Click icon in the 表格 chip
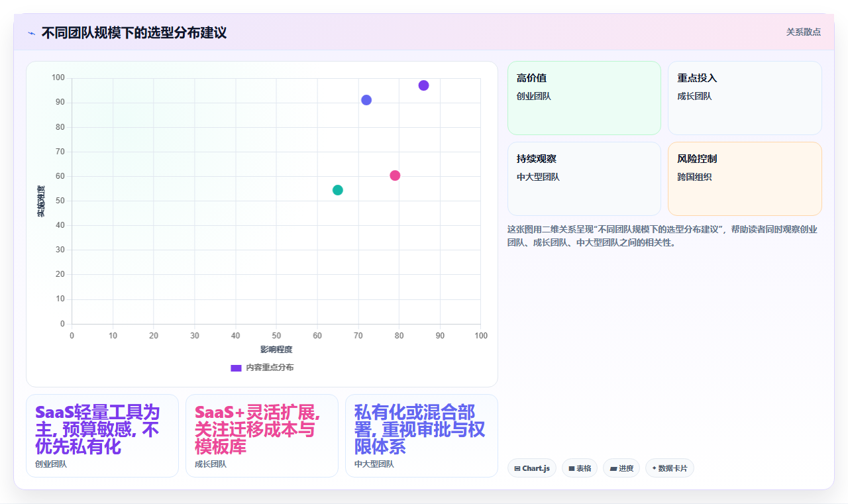 click(x=572, y=468)
